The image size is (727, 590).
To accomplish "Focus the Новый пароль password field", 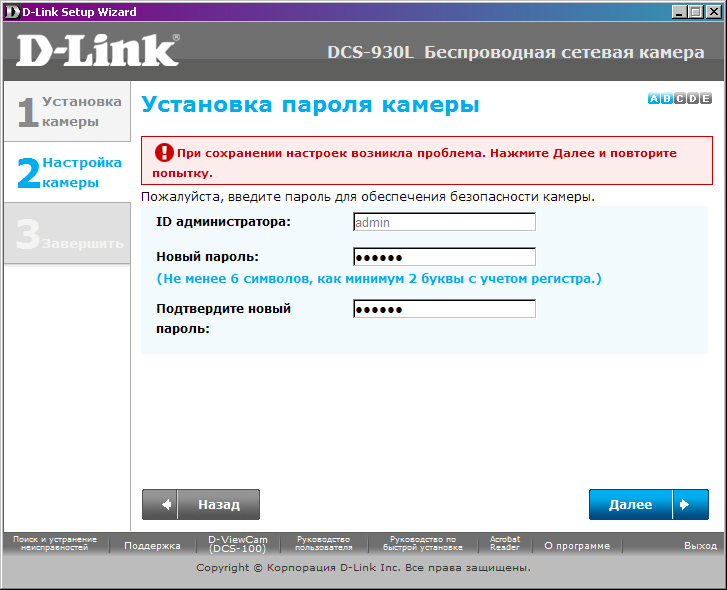I will [444, 257].
